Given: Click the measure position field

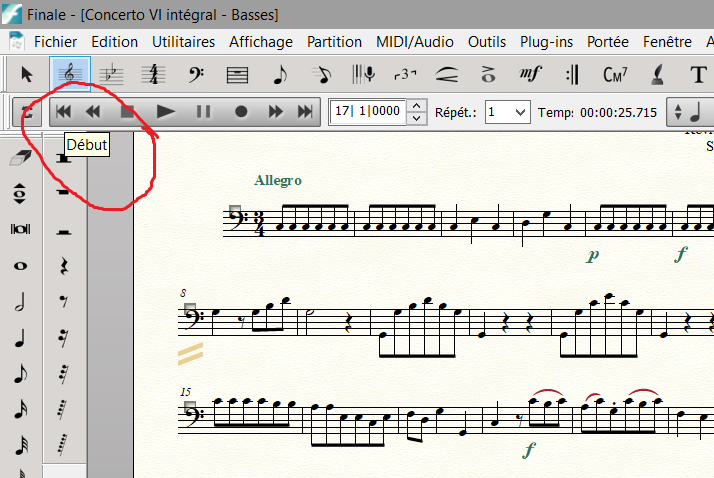Looking at the screenshot, I should point(367,112).
